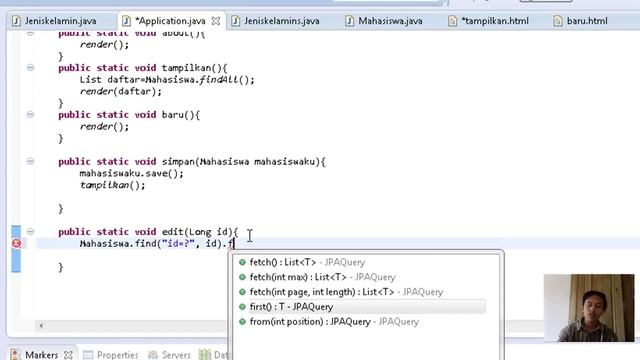Click the editor horizontal scrollbar left arrow

pos(41,326)
